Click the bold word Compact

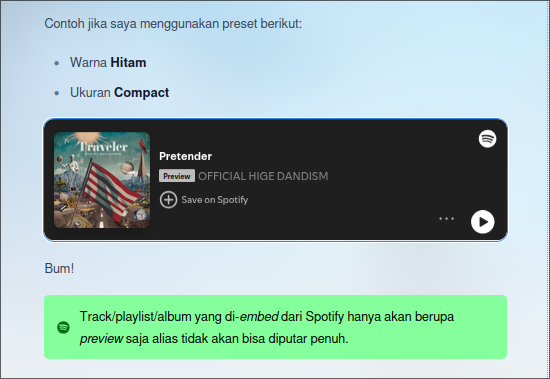pos(142,93)
